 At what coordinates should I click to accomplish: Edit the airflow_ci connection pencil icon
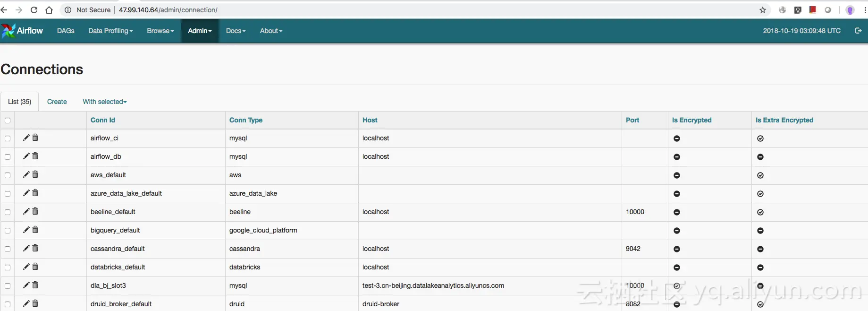click(26, 138)
